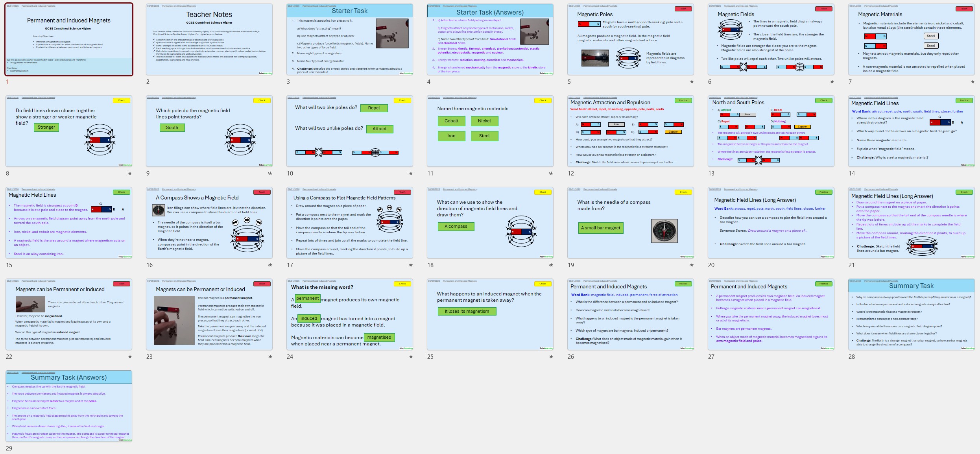This screenshot has height=454, width=980.
Task: Select A Compass Shows a Magnetic Field slide
Action: 209,223
